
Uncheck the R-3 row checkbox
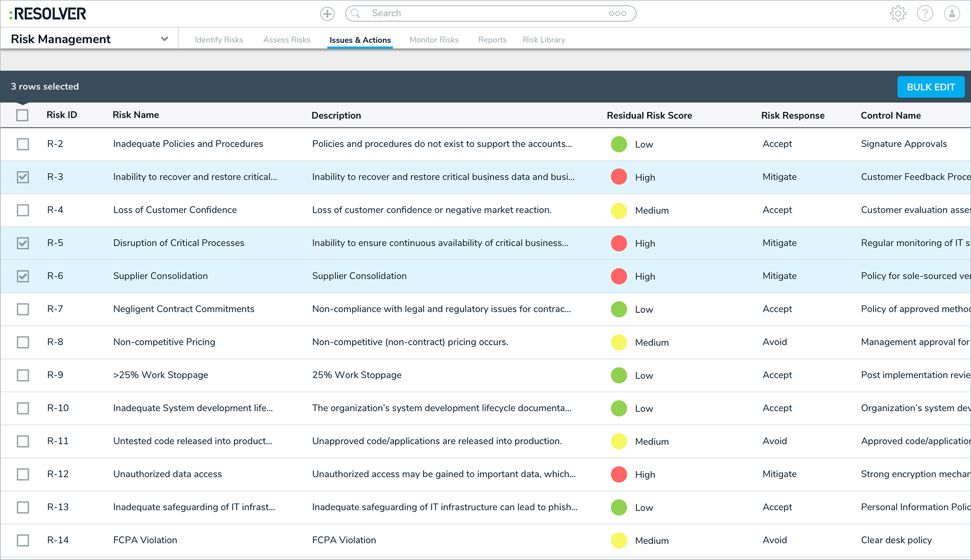click(x=23, y=177)
